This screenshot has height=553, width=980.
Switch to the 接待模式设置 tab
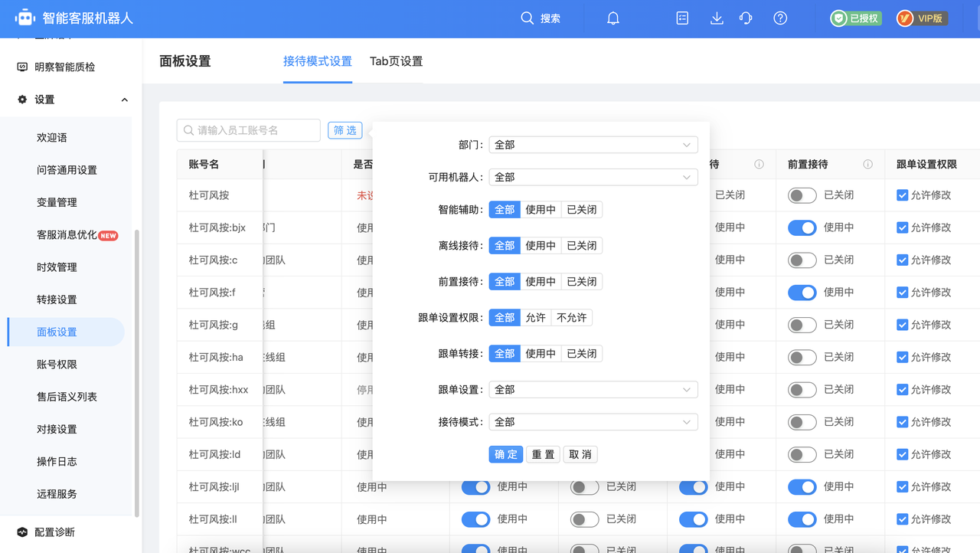click(x=318, y=61)
